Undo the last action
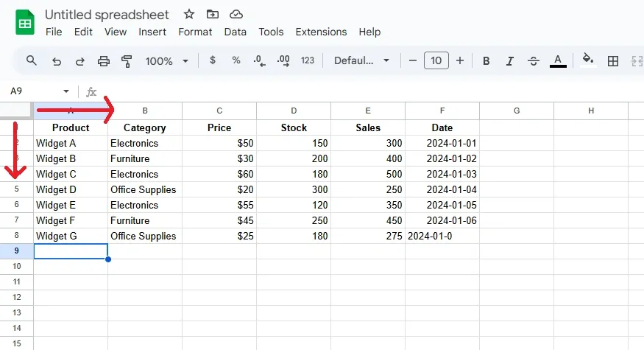This screenshot has width=644, height=350. 57,60
